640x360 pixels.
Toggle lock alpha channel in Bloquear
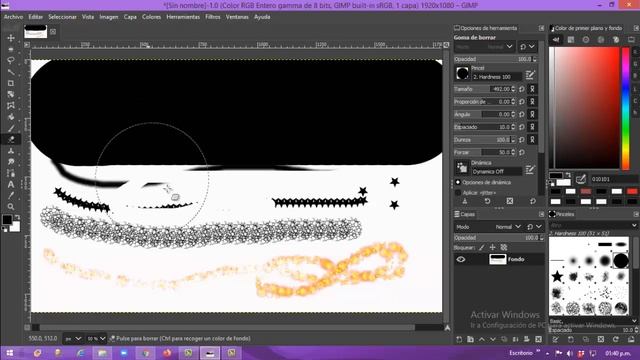pos(504,247)
